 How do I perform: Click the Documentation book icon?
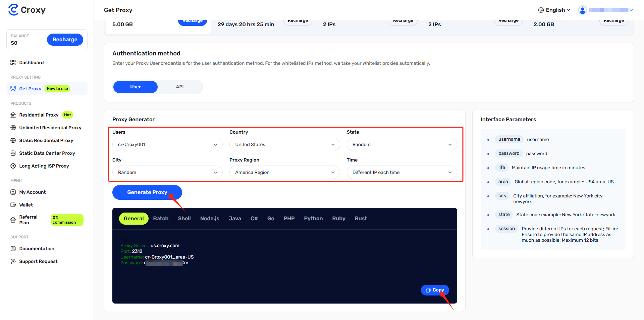click(13, 248)
